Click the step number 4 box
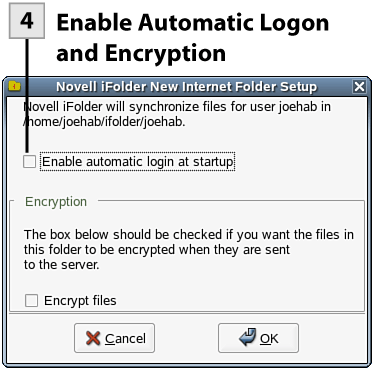Screen dimensions: 374x370 click(27, 21)
